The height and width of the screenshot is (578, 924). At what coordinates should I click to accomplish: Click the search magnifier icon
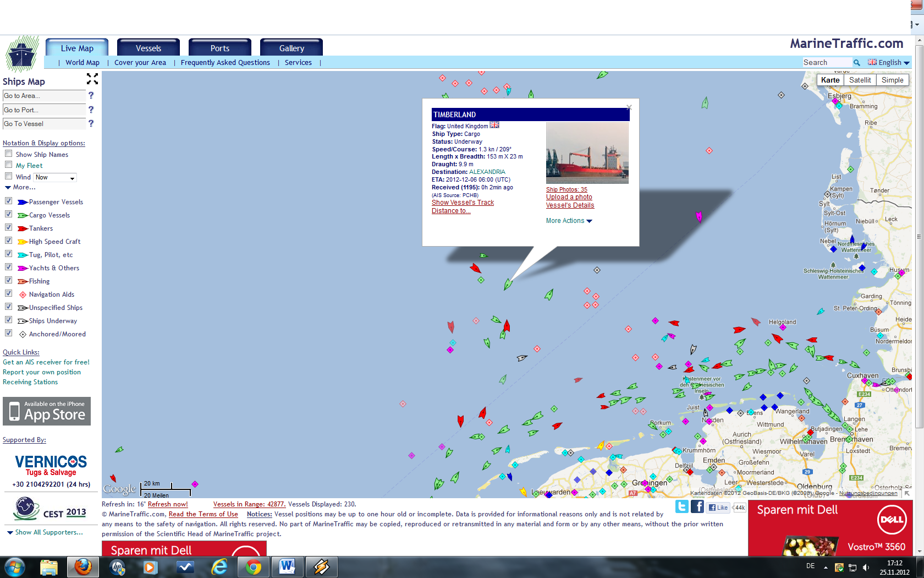click(x=856, y=63)
